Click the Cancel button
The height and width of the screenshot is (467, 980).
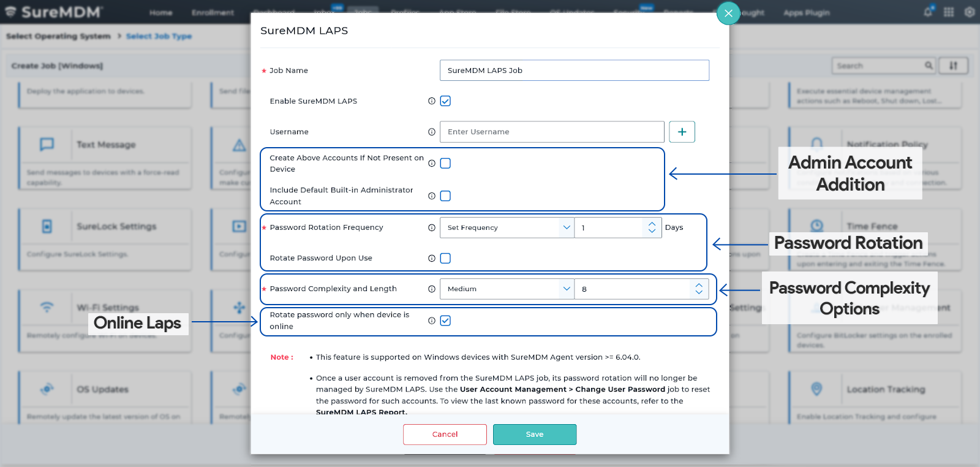click(445, 435)
